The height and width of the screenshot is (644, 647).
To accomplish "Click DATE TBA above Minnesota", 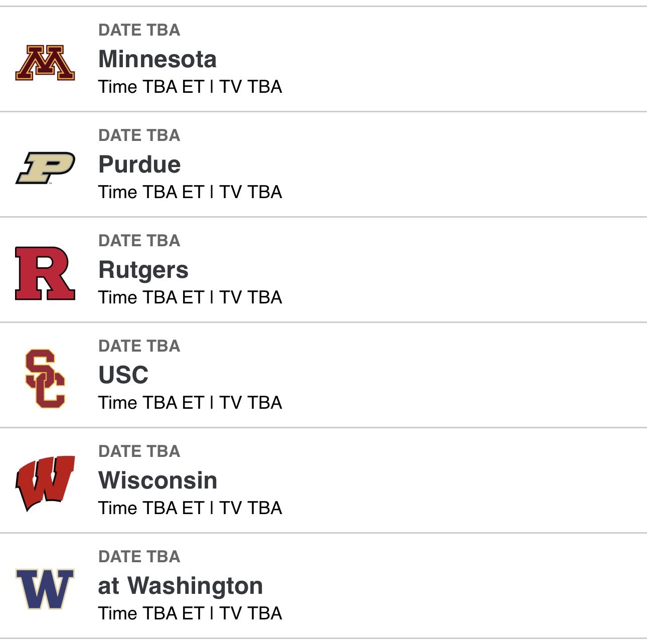I will (x=139, y=30).
